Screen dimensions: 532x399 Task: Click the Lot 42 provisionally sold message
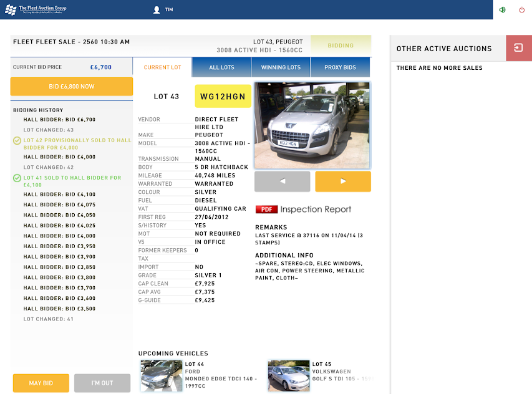77,144
